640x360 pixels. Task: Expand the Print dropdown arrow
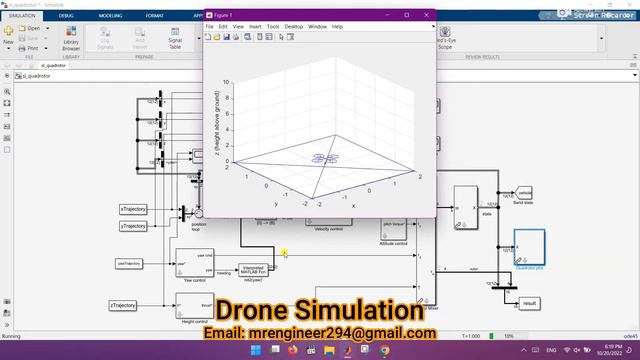point(46,48)
